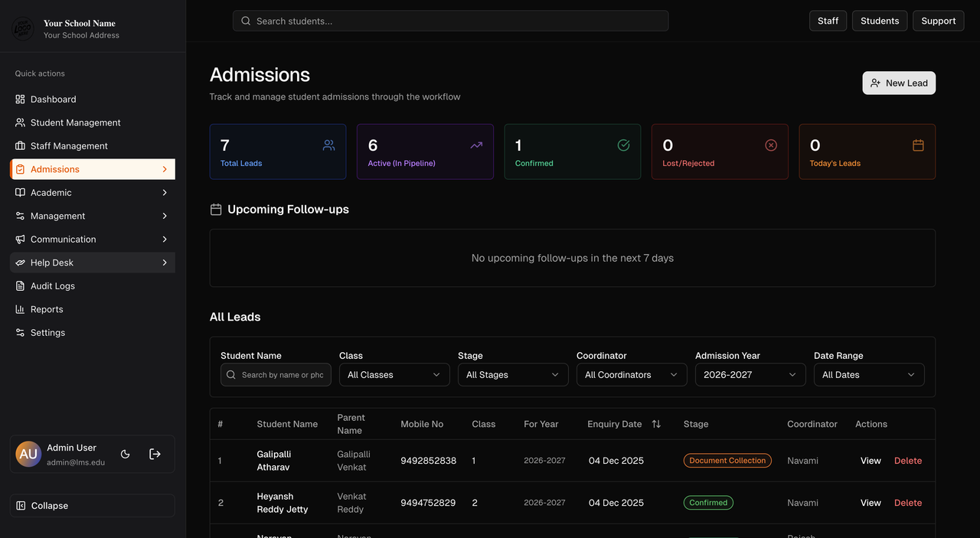The width and height of the screenshot is (980, 538).
Task: Open Audit Logs page
Action: [x=93, y=286]
